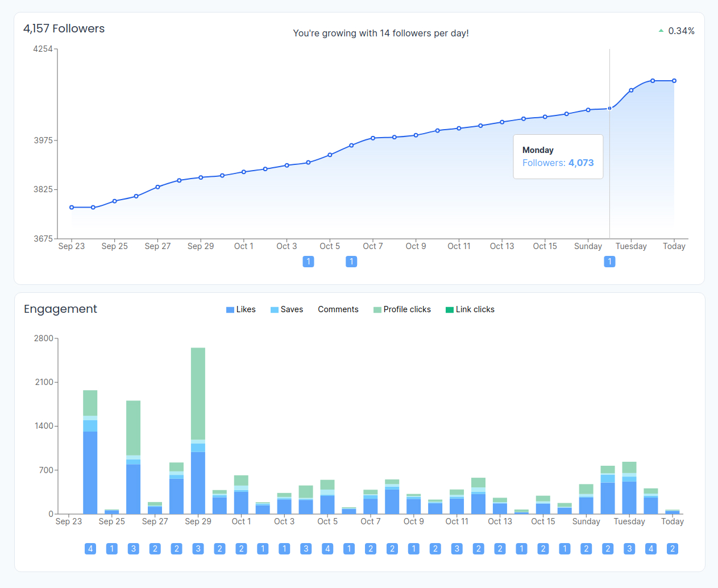Click the growing 14 followers per day message
Viewport: 718px width, 588px height.
(381, 33)
